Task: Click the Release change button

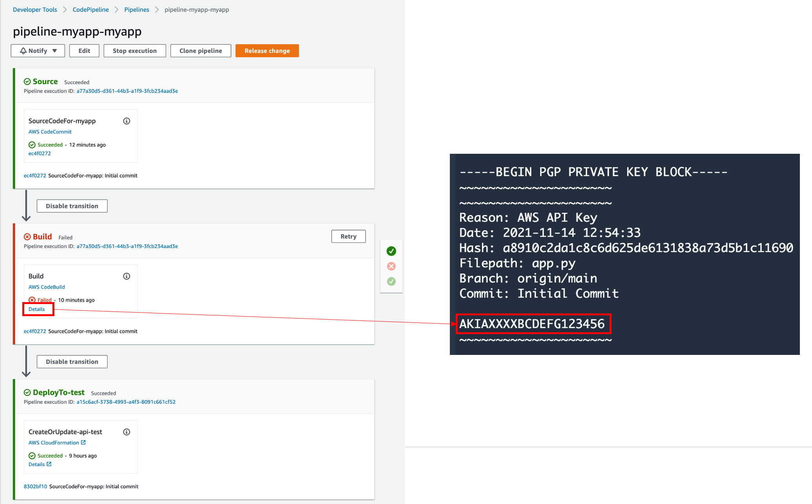Action: pyautogui.click(x=267, y=51)
